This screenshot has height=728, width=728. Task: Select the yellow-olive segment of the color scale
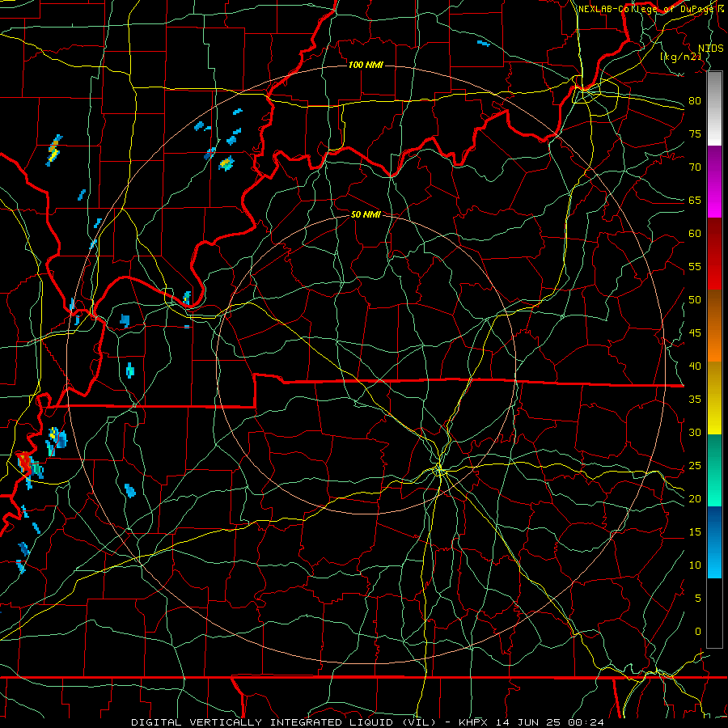(714, 398)
